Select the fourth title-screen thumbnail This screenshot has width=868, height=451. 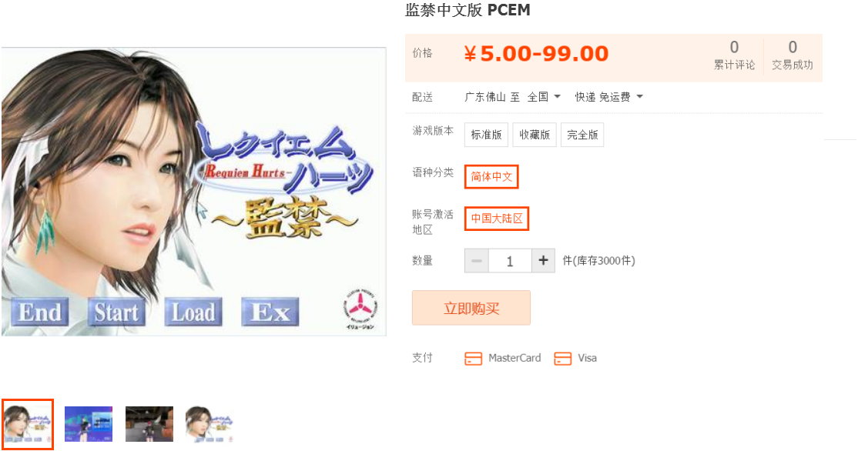pos(209,424)
